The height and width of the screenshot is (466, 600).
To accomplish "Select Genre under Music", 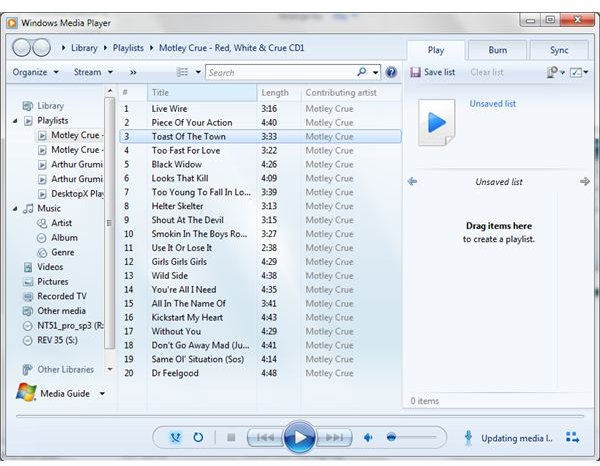I will click(63, 253).
